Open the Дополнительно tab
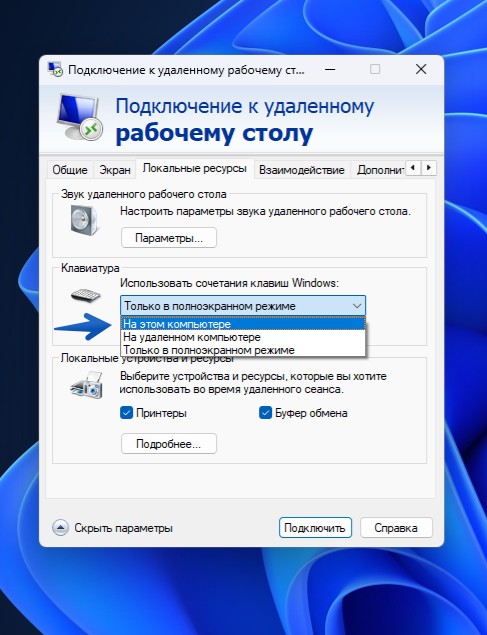This screenshot has height=635, width=487. tap(380, 170)
